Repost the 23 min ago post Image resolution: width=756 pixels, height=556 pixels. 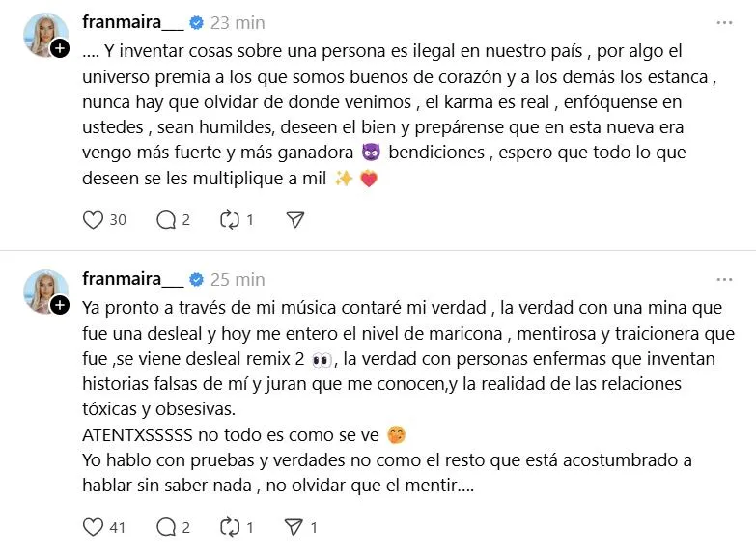coord(229,220)
